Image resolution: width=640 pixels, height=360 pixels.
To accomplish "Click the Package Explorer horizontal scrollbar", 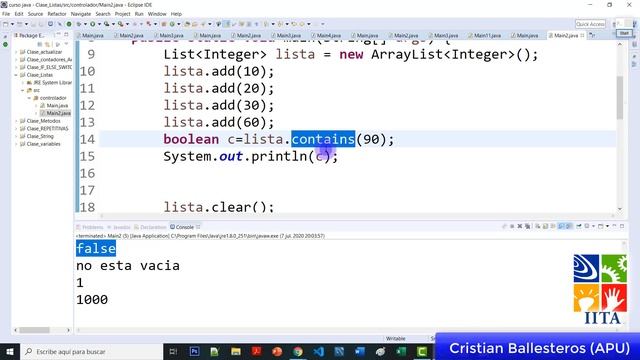I will (x=35, y=330).
